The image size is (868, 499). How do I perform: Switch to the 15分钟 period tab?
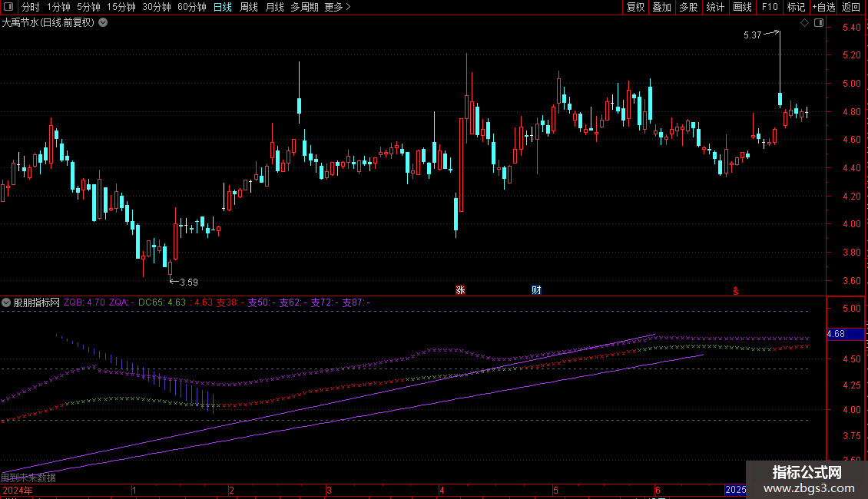point(121,7)
